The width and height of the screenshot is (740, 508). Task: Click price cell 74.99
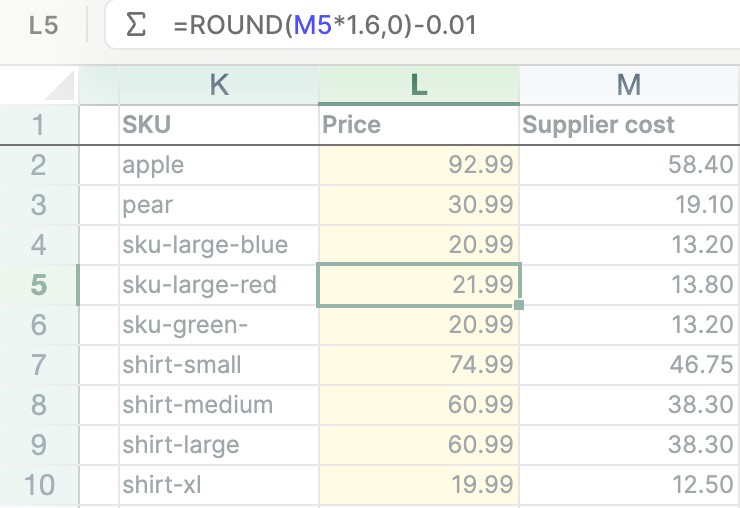[419, 365]
